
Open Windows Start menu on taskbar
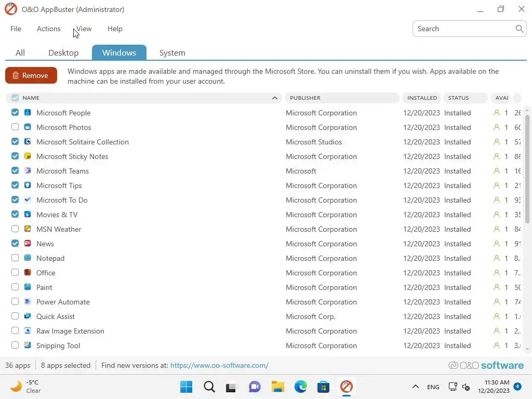click(x=187, y=387)
